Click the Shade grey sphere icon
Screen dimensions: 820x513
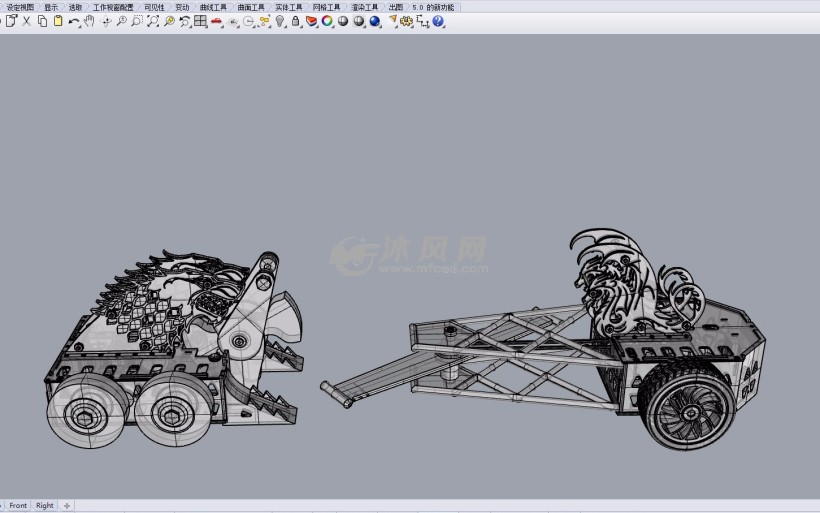tap(343, 21)
